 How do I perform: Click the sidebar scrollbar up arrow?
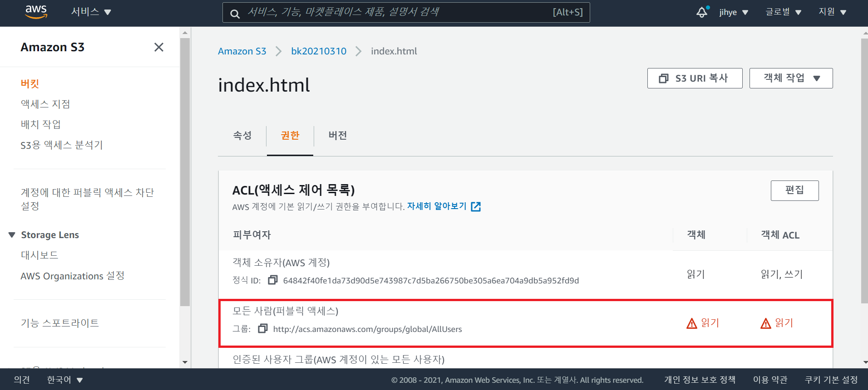[185, 33]
